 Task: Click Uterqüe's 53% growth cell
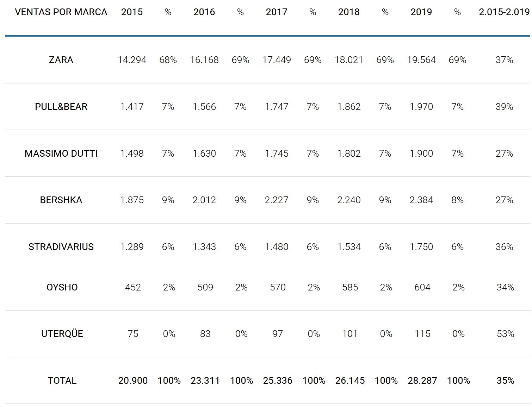coord(505,334)
